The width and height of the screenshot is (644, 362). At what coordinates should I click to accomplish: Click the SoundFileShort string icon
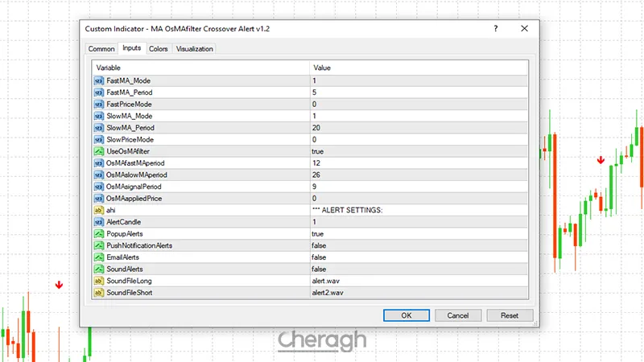pyautogui.click(x=99, y=293)
